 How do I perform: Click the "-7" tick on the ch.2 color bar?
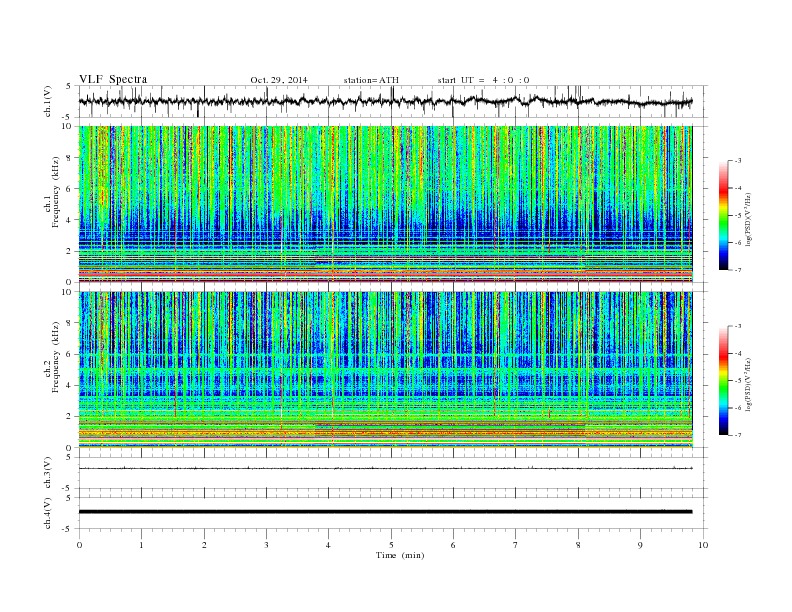click(x=737, y=435)
